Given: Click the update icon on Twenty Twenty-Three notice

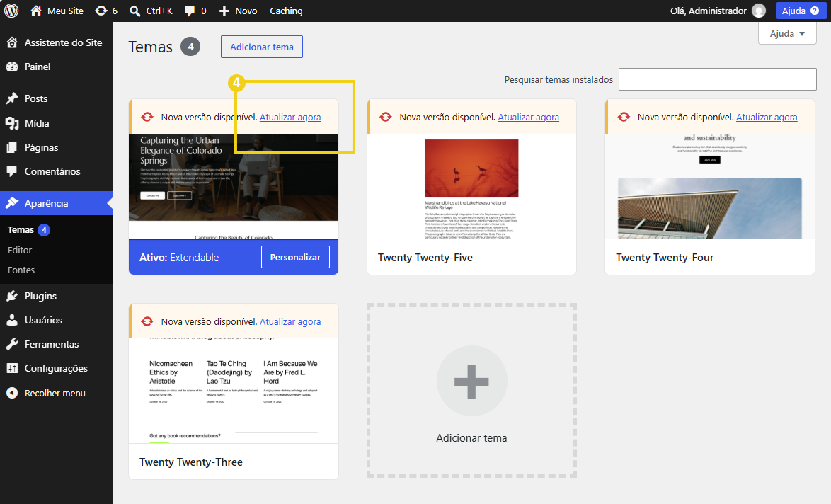Looking at the screenshot, I should coord(147,321).
